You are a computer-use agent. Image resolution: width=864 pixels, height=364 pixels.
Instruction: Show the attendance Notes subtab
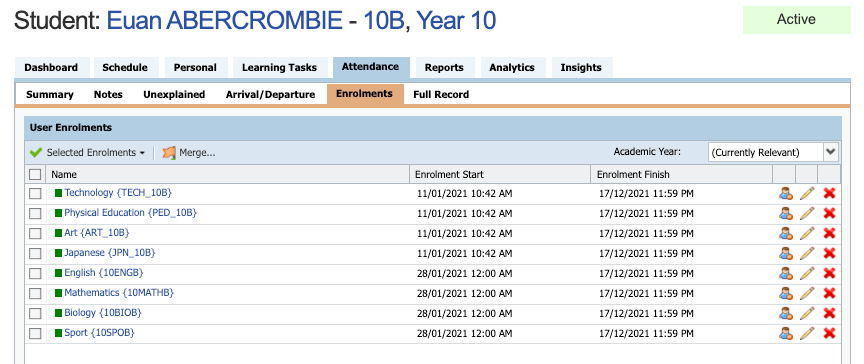[108, 94]
